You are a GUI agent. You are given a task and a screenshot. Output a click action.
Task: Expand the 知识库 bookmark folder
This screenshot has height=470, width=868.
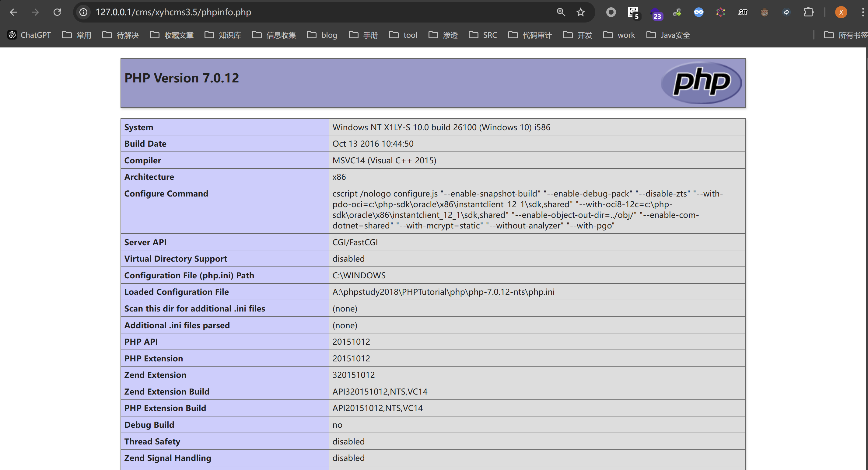pyautogui.click(x=223, y=35)
